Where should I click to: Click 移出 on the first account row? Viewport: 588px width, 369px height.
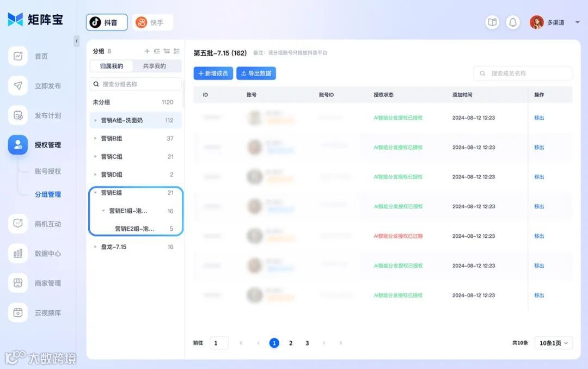[x=539, y=117]
